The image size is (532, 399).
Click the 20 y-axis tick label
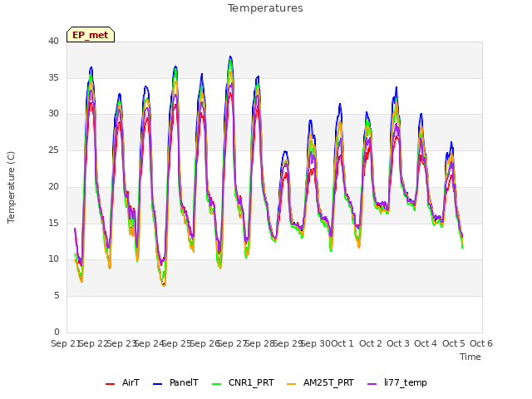click(x=53, y=186)
